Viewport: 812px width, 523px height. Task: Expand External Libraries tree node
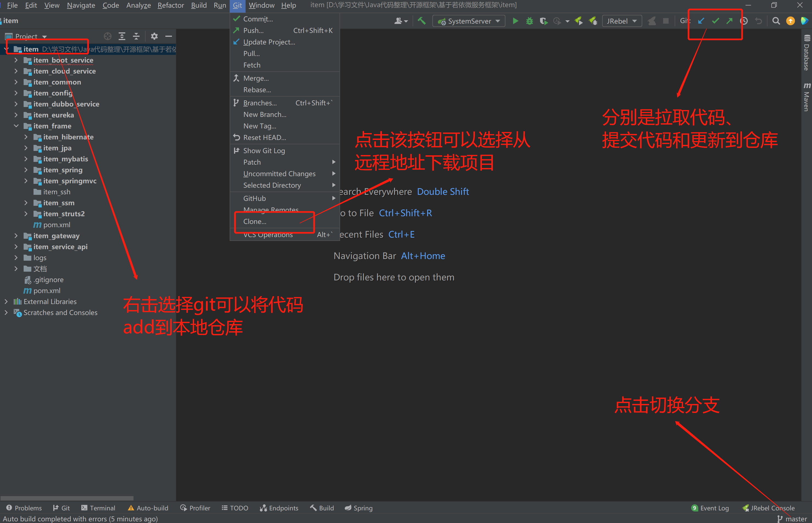tap(6, 301)
